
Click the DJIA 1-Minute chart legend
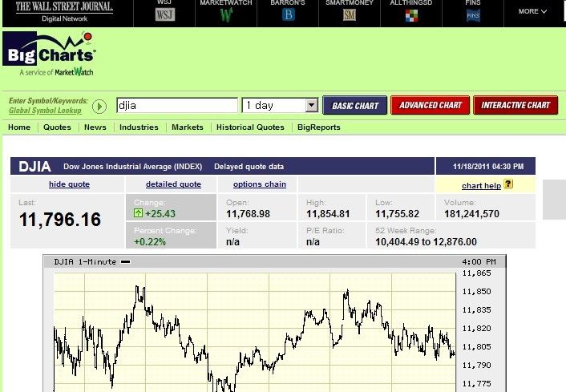(x=92, y=261)
